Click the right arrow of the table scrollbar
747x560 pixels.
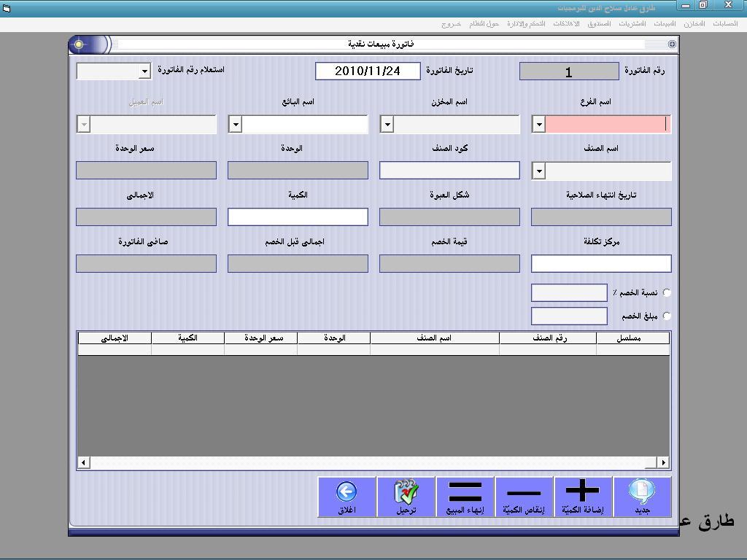[663, 462]
